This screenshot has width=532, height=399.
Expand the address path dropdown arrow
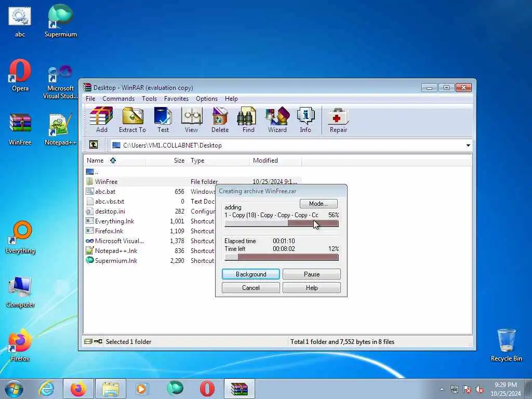click(x=468, y=145)
